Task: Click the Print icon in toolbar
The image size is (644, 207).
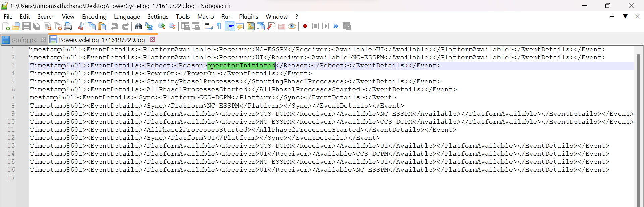Action: pos(68,27)
